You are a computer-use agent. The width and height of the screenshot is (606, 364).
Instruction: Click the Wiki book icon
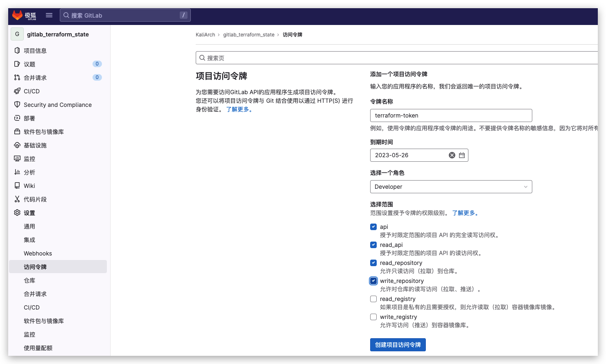(17, 185)
